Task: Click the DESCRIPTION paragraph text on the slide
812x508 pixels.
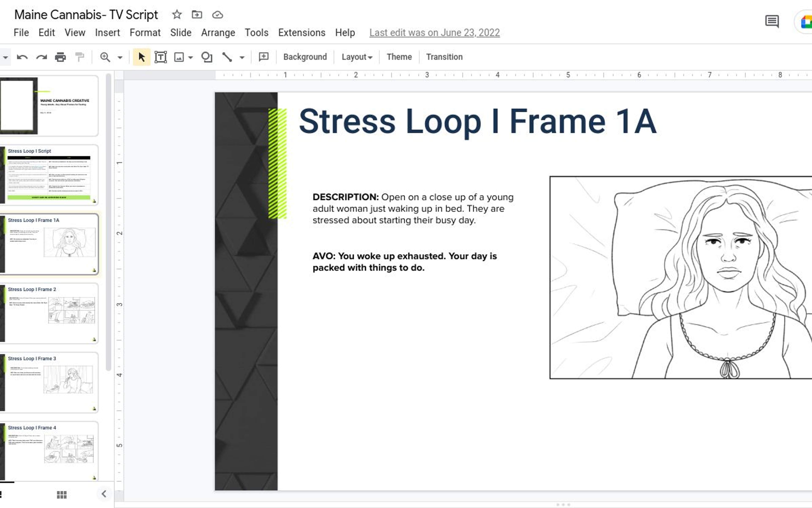Action: 413,209
